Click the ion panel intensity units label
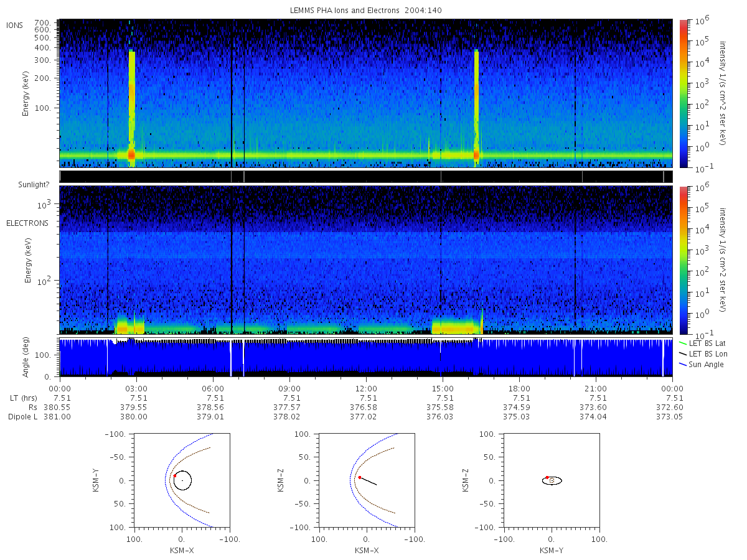 tap(724, 93)
